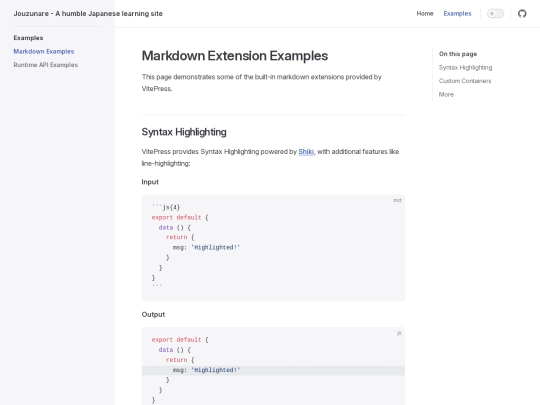
Task: Click the md language label on input code
Action: 397,200
